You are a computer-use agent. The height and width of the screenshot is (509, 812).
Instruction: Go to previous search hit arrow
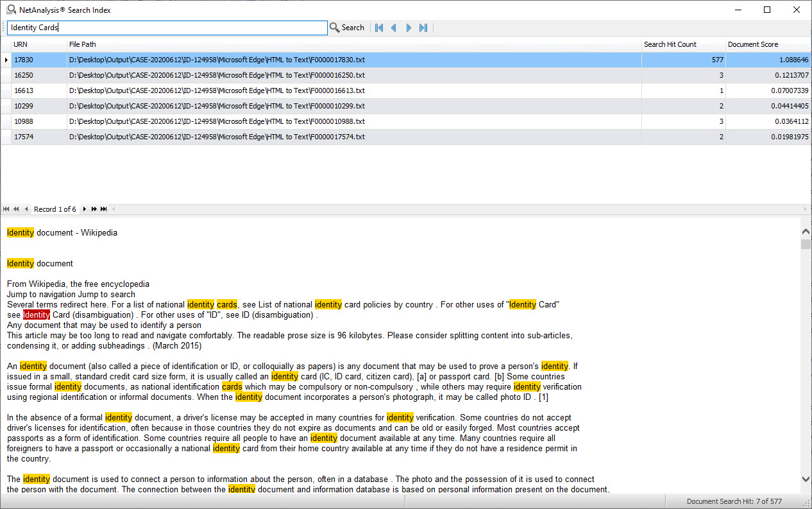pos(394,28)
